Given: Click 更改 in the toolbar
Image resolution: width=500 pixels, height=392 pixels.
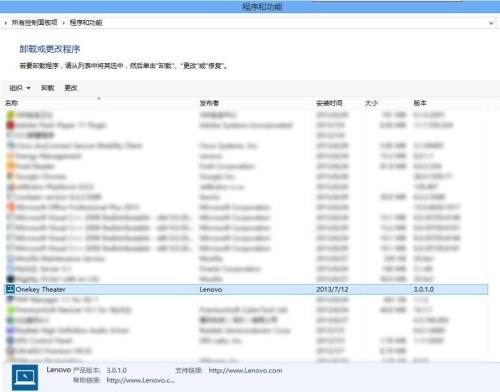Looking at the screenshot, I should (71, 88).
